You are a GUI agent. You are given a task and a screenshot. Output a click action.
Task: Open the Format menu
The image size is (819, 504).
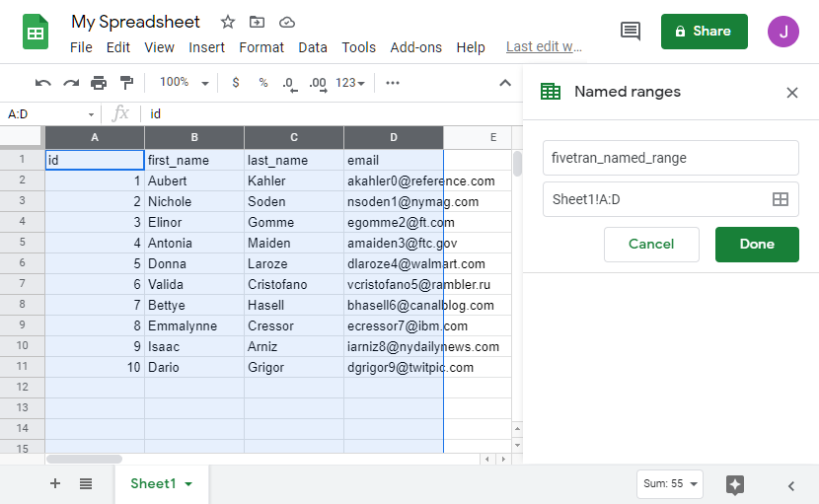tap(261, 47)
